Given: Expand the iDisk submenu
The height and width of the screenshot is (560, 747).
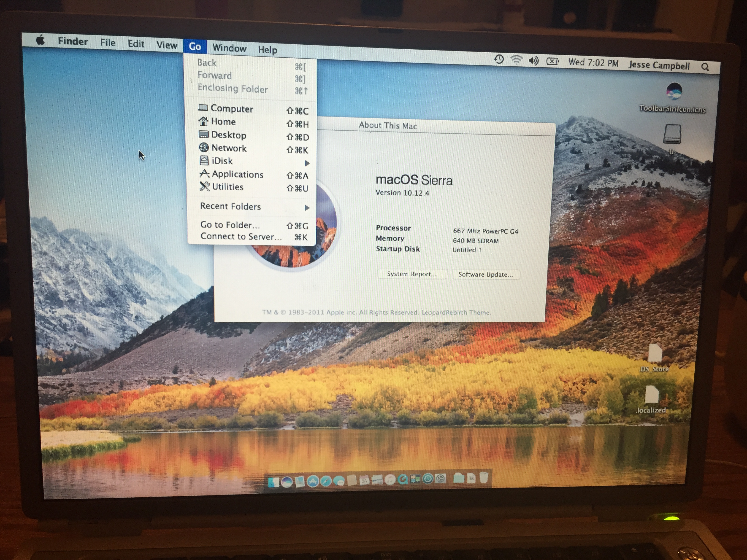Looking at the screenshot, I should tap(253, 161).
